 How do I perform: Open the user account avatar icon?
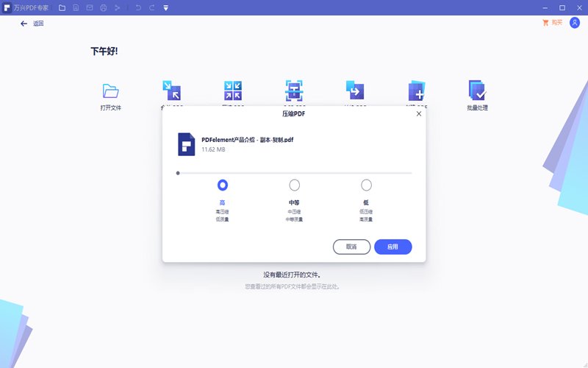coord(574,23)
